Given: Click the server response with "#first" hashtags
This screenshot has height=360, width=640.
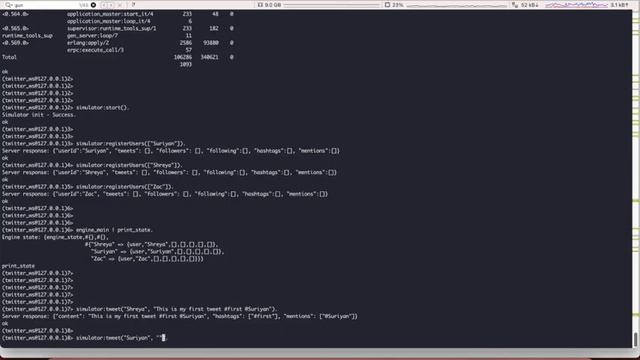Looking at the screenshot, I should tap(180, 316).
